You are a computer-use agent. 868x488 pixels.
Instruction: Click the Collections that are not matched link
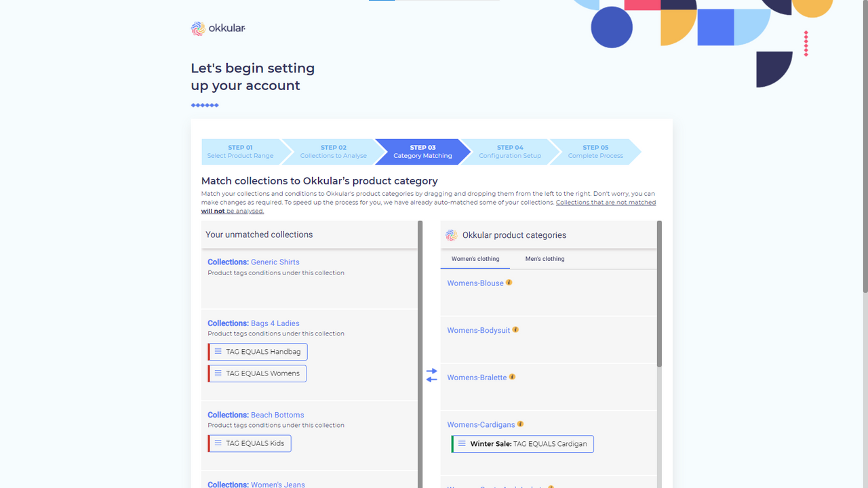tap(606, 202)
